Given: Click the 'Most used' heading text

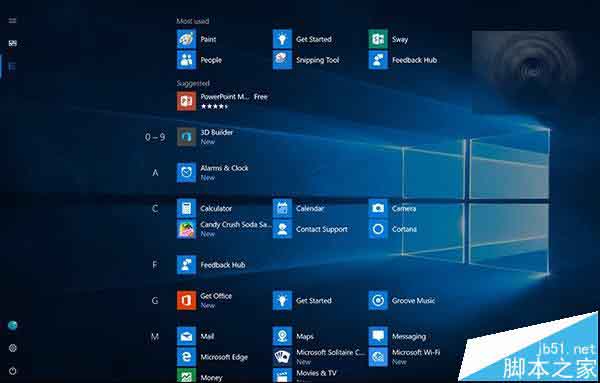Looking at the screenshot, I should point(192,21).
